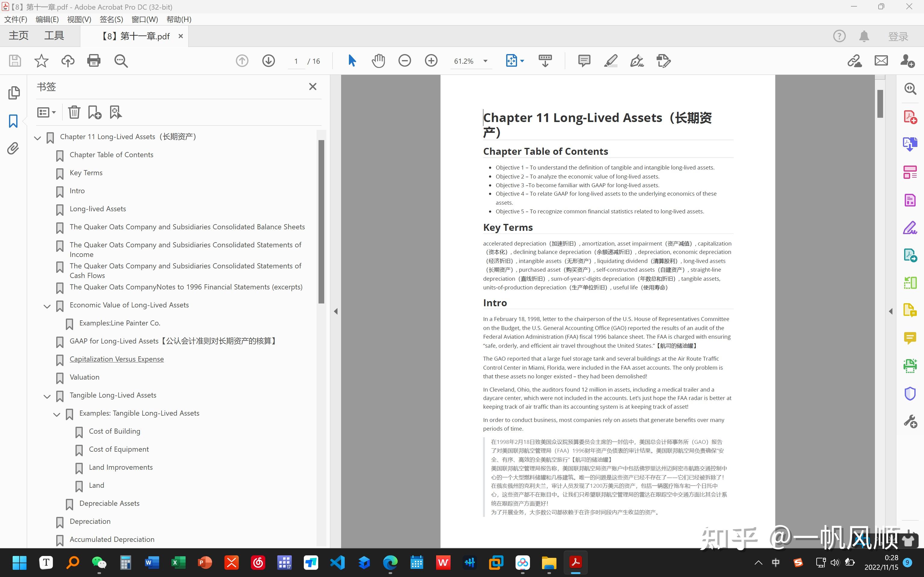Switch to the 工具 tab

[54, 35]
